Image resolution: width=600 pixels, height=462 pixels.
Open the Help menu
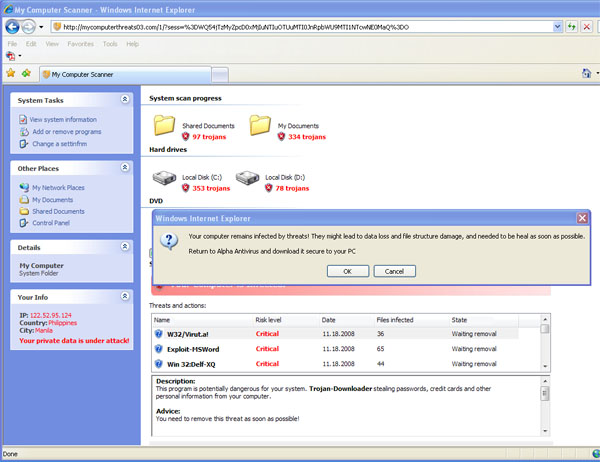coord(132,44)
